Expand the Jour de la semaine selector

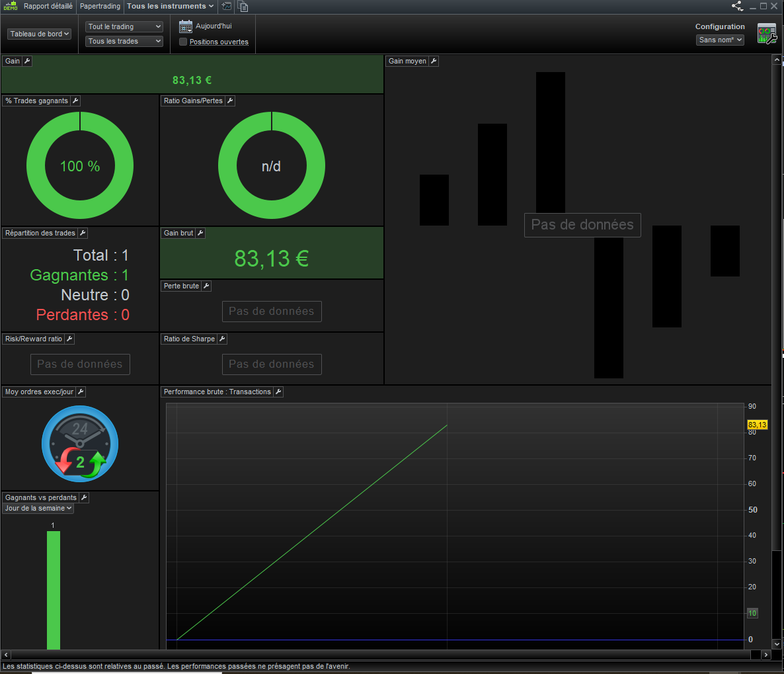pyautogui.click(x=38, y=509)
